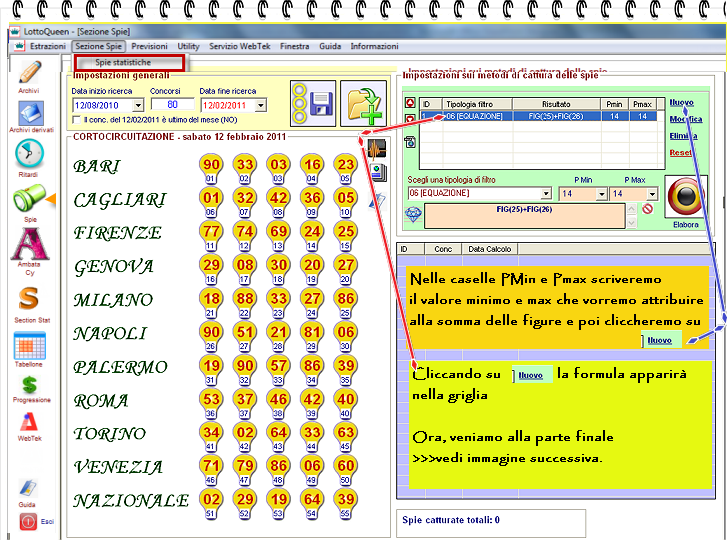Click the Data Calcolo column header
Image resolution: width=727 pixels, height=540 pixels.
tap(490, 249)
